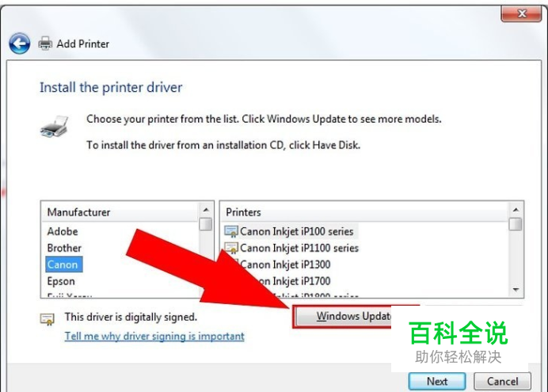Click the printer icon beside Add Printer

[x=45, y=44]
